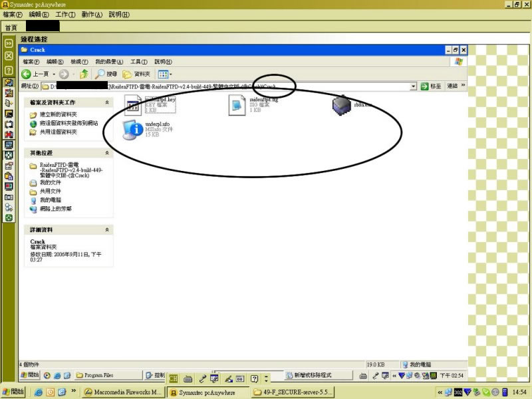Expand local system tray hidden icons

tap(440, 392)
